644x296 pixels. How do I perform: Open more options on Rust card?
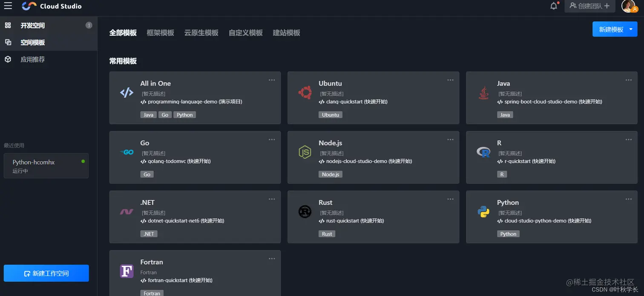pyautogui.click(x=450, y=199)
